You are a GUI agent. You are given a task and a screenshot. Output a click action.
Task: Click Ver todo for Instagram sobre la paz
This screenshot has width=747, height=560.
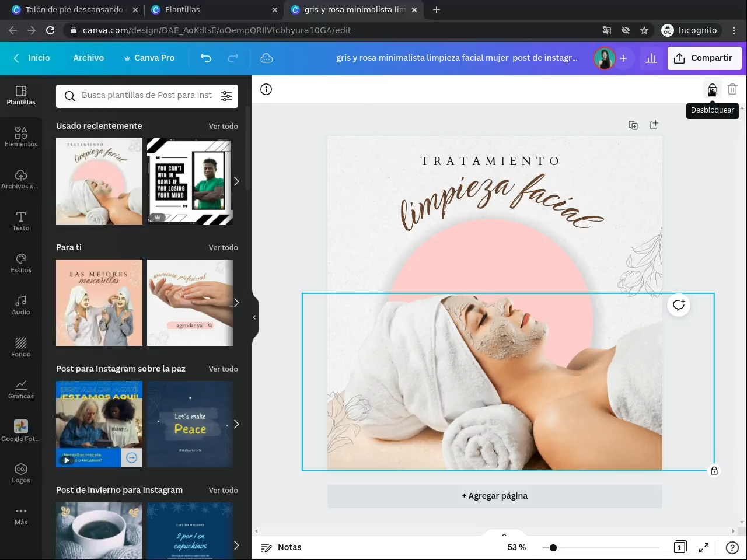pos(224,369)
